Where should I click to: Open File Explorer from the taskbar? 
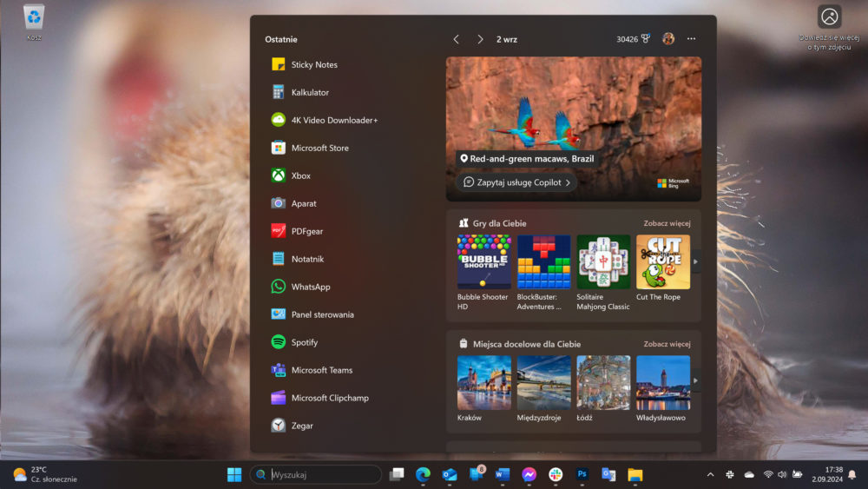click(635, 474)
